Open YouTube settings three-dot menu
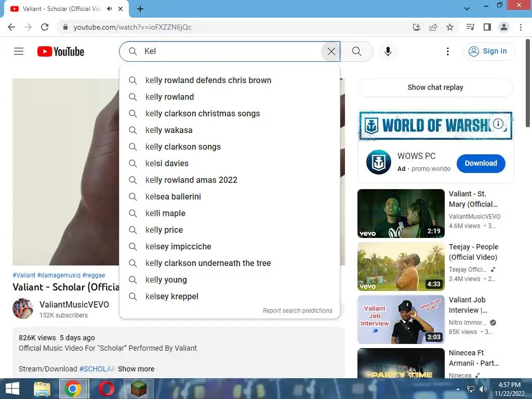 447,51
